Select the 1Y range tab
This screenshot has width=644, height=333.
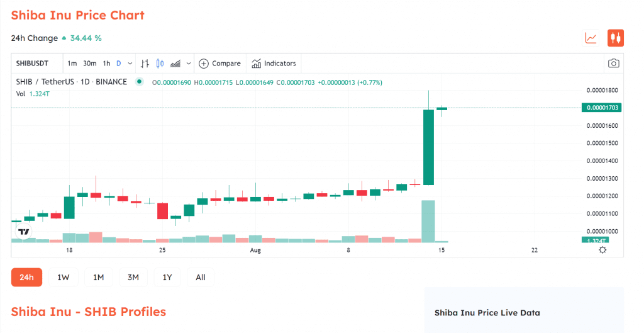click(x=167, y=277)
